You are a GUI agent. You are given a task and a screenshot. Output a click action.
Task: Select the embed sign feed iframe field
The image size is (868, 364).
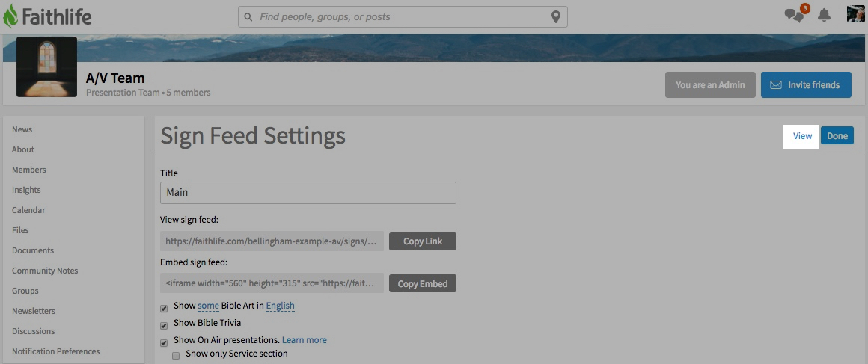pos(272,283)
